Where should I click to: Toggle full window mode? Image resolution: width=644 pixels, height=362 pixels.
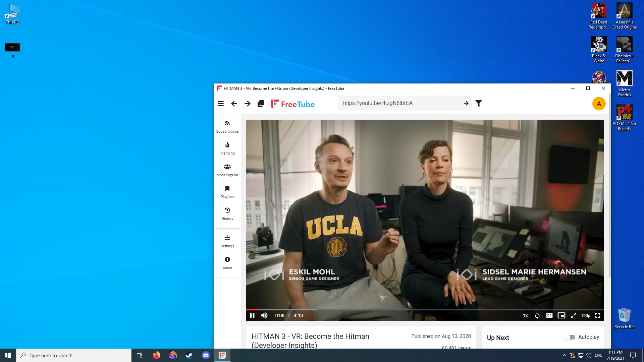(574, 315)
